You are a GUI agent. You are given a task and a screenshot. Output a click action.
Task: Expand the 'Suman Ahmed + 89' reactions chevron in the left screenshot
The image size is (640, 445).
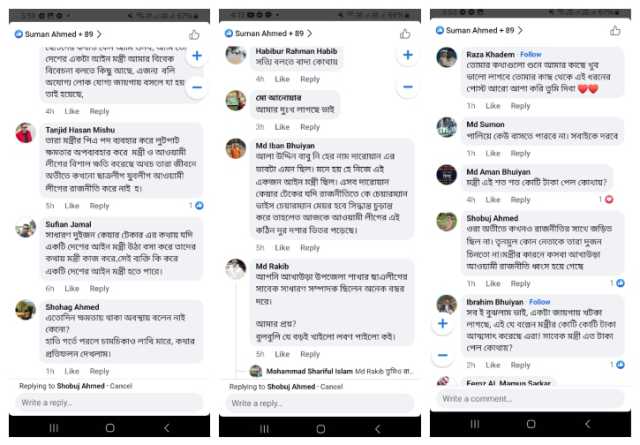99,34
